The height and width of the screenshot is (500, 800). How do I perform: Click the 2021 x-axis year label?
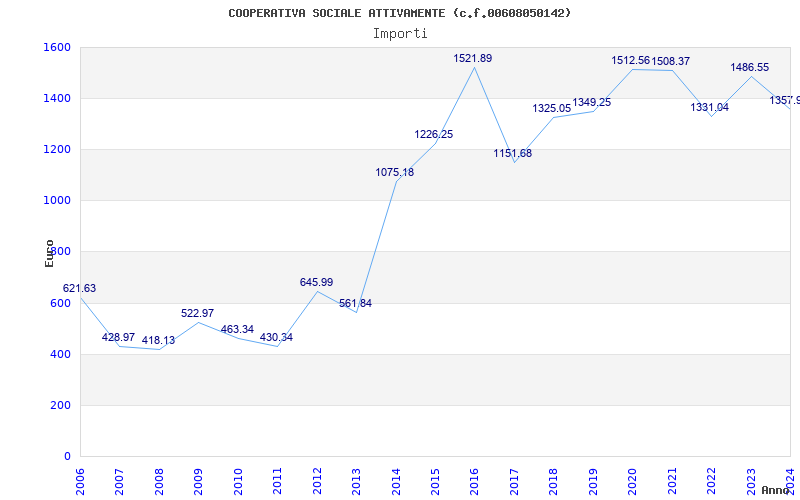point(672,482)
